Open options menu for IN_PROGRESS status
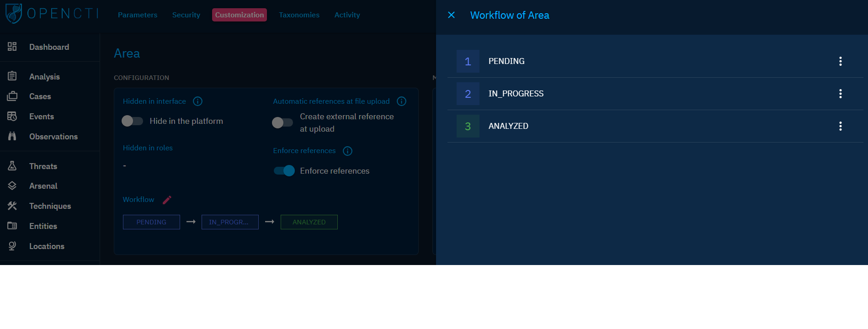Viewport: 868px width, 329px height. (x=840, y=94)
